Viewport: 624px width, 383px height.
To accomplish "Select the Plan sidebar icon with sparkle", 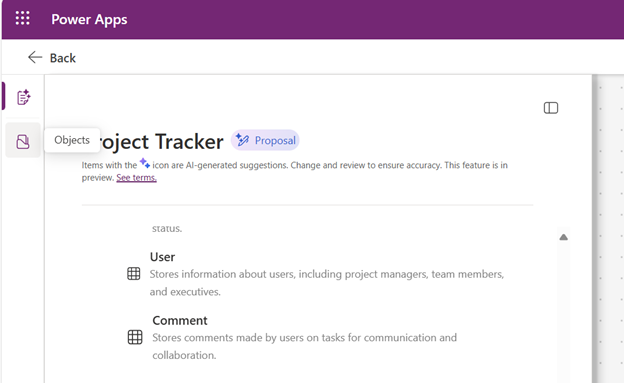I will [x=23, y=97].
